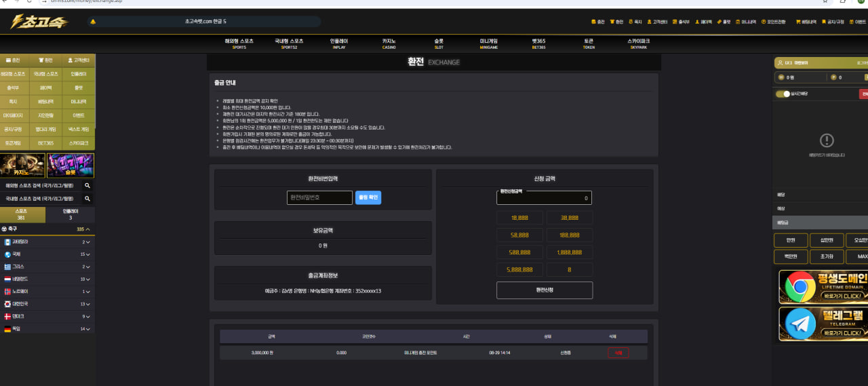Open 출석부 attendance icon in header
This screenshot has height=386, width=868.
coord(675,22)
